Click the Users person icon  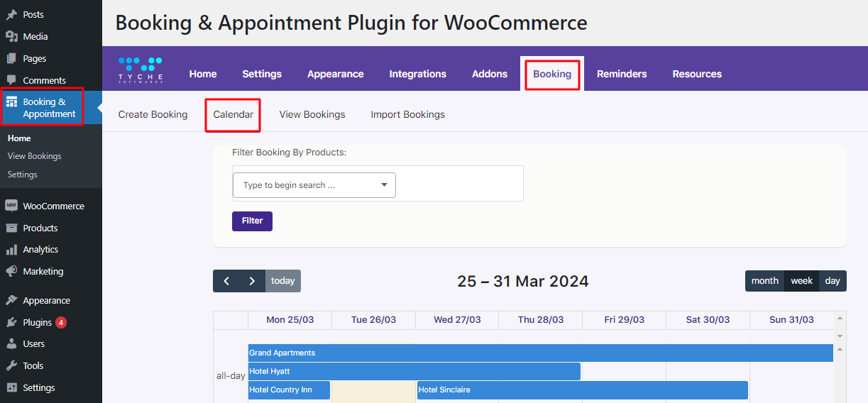pos(11,343)
